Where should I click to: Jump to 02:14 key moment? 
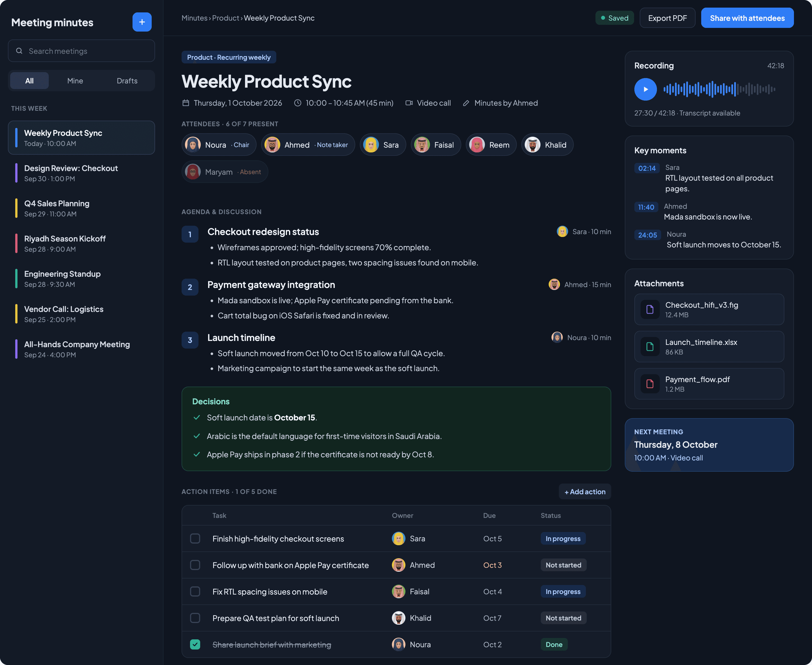pyautogui.click(x=647, y=168)
